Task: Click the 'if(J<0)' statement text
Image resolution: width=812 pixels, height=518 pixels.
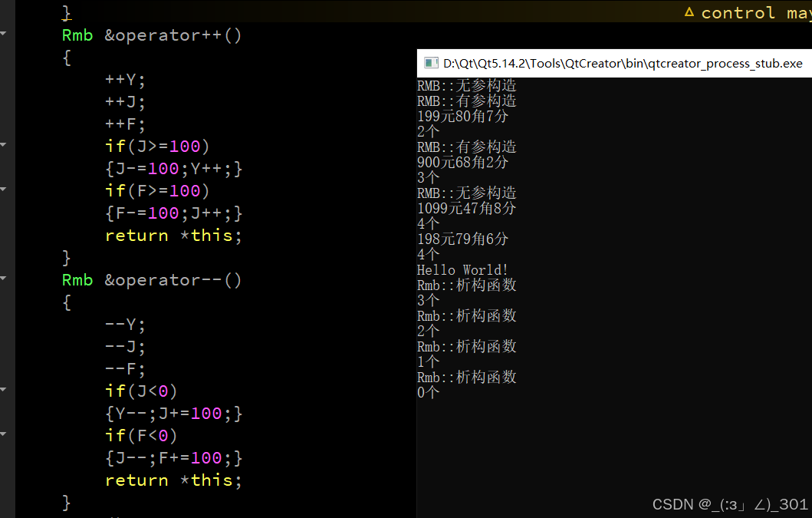Action: point(141,391)
